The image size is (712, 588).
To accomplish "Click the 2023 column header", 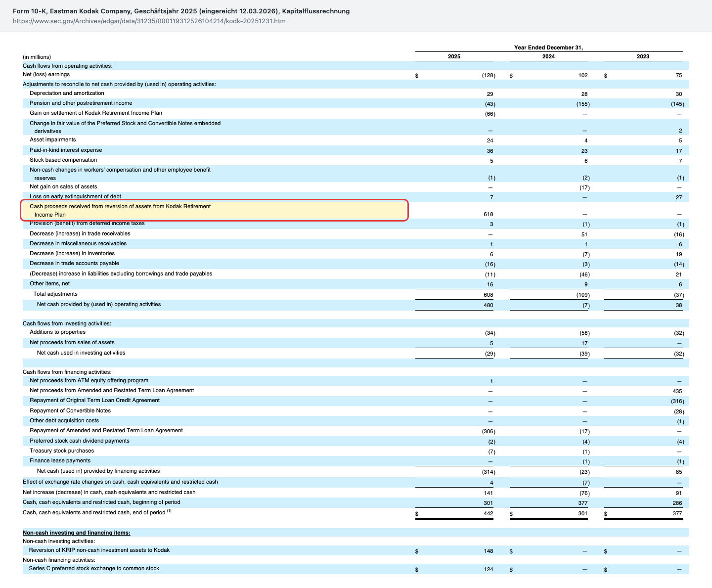I will 643,56.
